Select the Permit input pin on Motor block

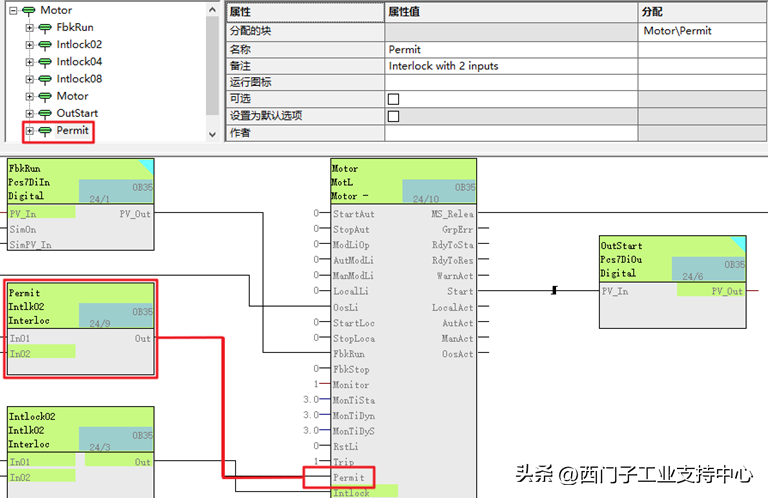pos(349,478)
